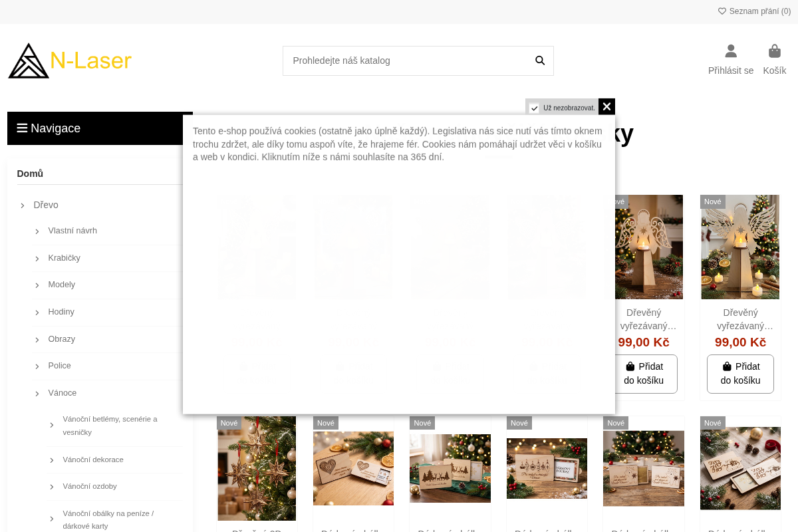Open the rightmost wooden angel product image

[x=740, y=247]
